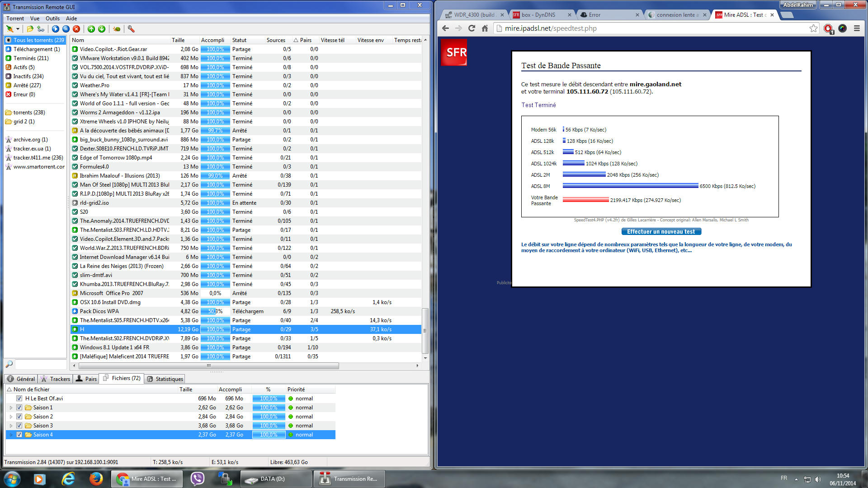Start the torrent with the blue play icon

pyautogui.click(x=56, y=29)
